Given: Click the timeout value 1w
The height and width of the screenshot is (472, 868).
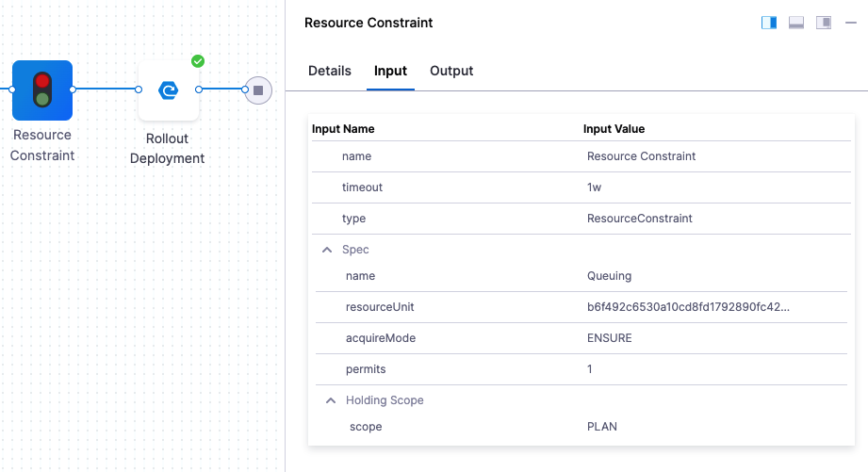Looking at the screenshot, I should coord(594,187).
